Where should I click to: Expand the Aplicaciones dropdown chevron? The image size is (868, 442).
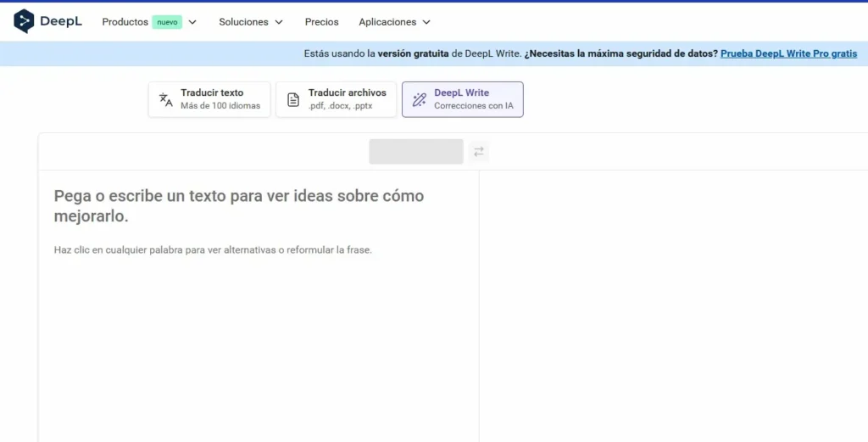click(426, 22)
